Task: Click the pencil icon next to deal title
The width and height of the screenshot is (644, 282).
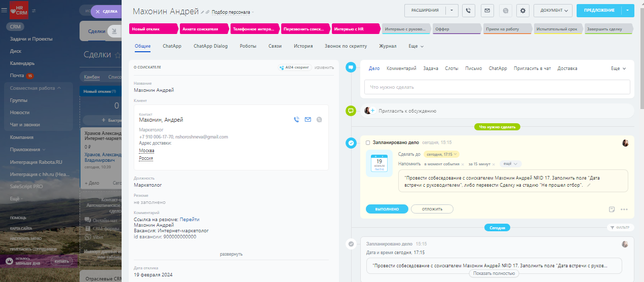Action: tap(203, 12)
